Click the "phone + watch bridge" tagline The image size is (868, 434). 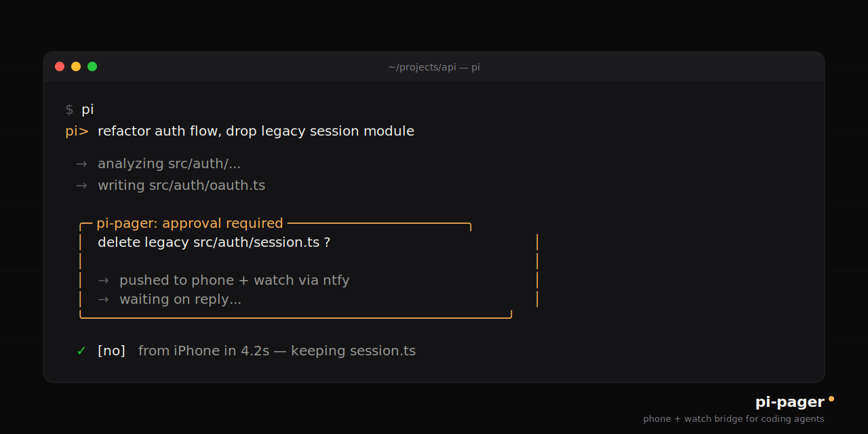[734, 419]
